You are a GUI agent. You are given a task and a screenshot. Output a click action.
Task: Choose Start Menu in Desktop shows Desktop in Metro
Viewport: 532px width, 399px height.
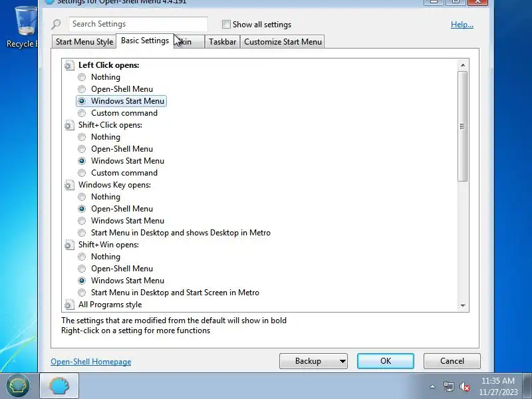[x=82, y=233]
